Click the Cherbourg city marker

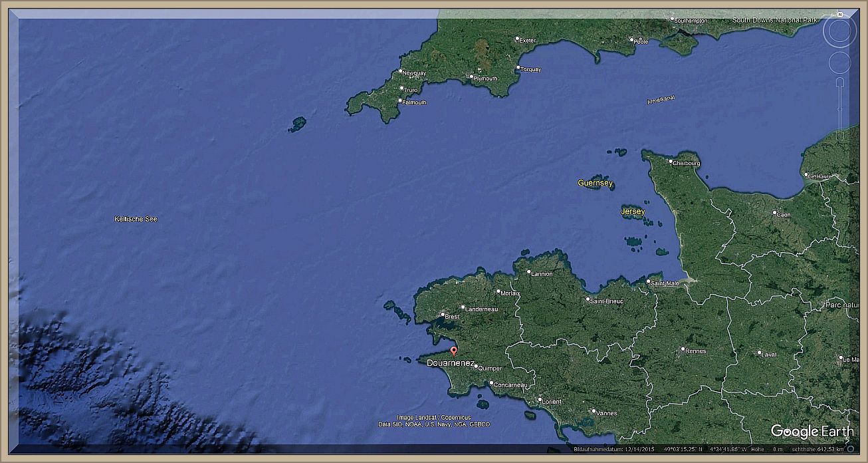click(671, 161)
